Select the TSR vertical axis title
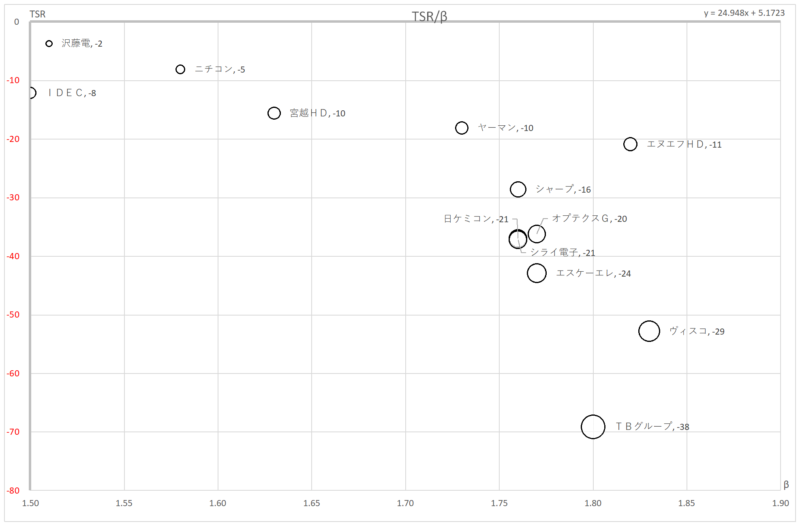 coord(37,14)
